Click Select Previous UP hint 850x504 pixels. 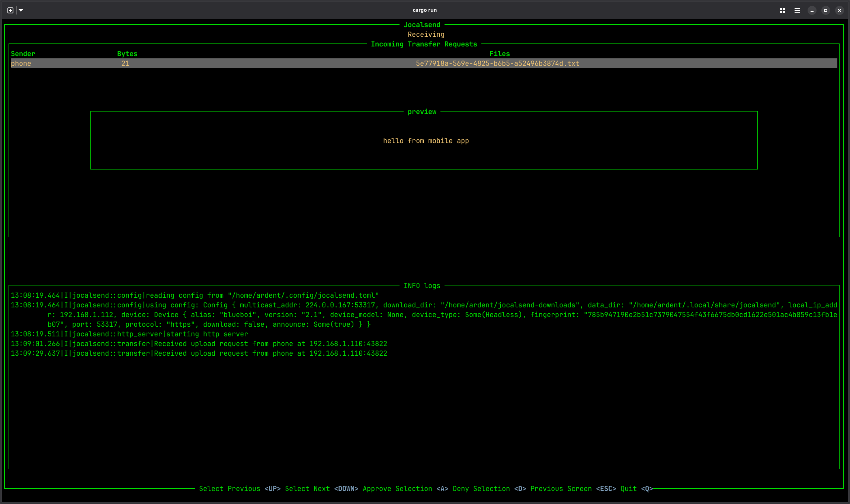pos(240,489)
